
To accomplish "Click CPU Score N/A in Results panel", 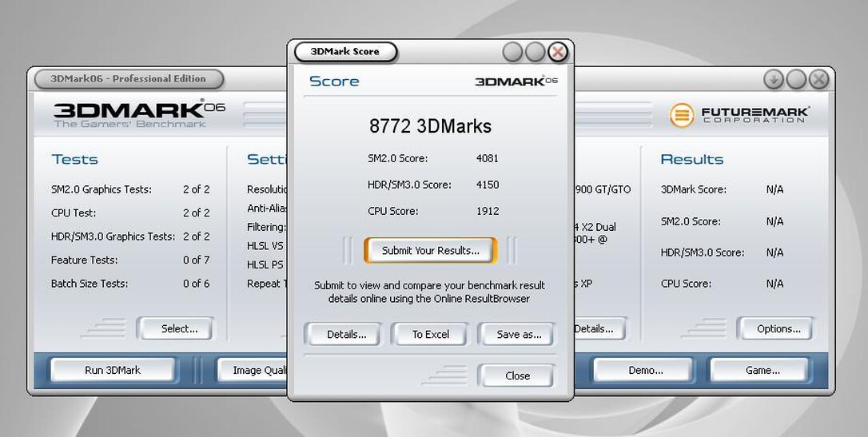I will [x=774, y=284].
